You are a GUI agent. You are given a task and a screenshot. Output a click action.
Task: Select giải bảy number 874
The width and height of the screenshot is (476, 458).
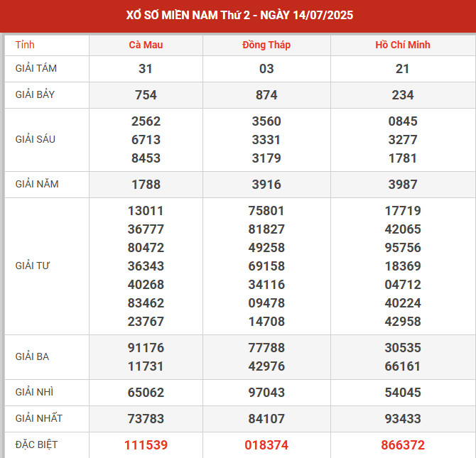(x=266, y=95)
